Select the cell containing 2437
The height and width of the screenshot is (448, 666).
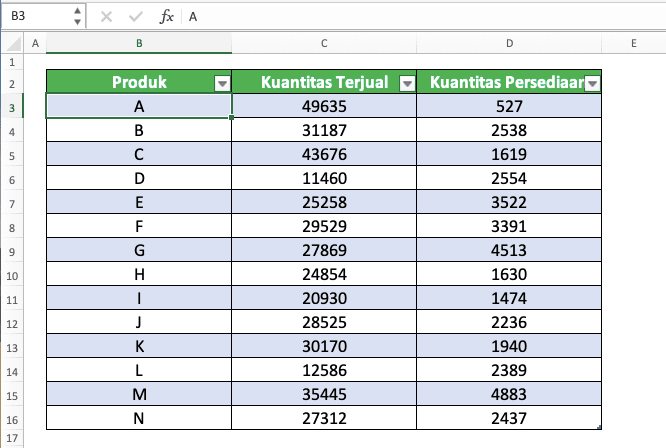coord(509,418)
